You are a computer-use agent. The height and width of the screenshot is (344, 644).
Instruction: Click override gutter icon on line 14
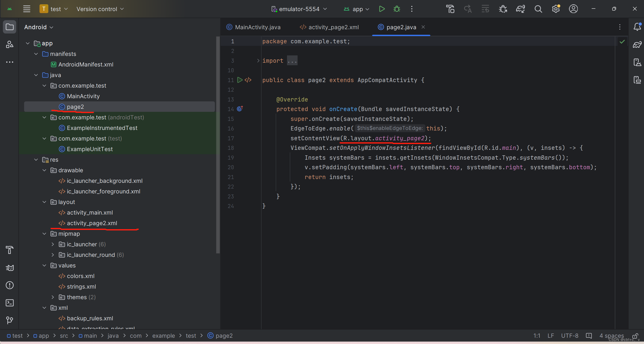[240, 109]
